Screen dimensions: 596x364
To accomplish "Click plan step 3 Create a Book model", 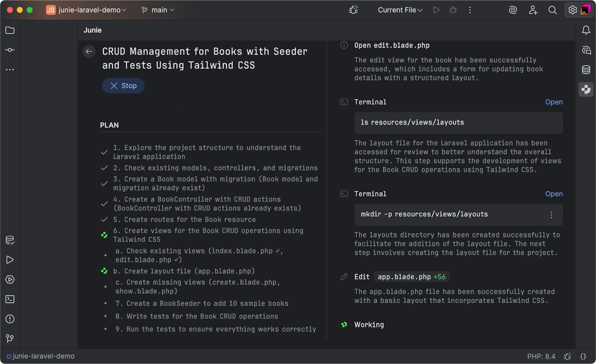I will coord(215,183).
